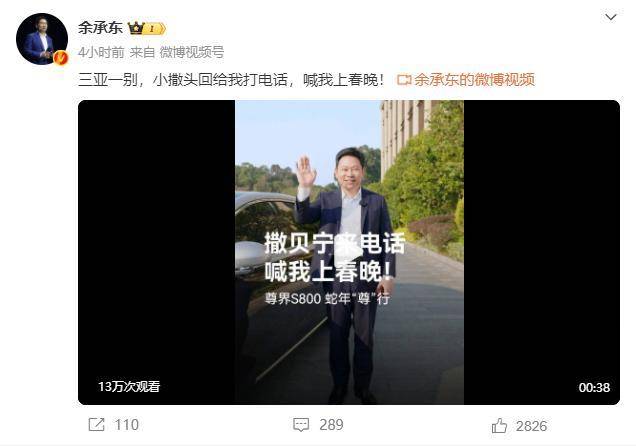Click the comment count 289
The height and width of the screenshot is (446, 636).
[x=331, y=425]
